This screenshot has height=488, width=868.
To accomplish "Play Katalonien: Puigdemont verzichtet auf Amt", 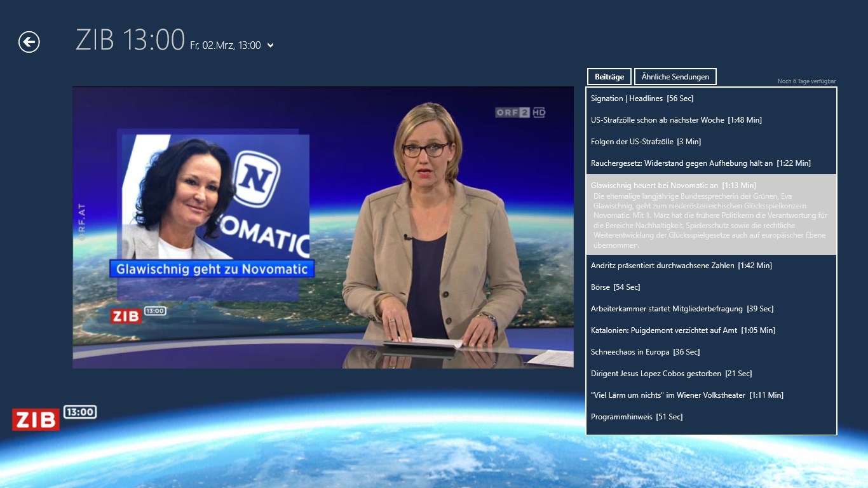I will 711,330.
